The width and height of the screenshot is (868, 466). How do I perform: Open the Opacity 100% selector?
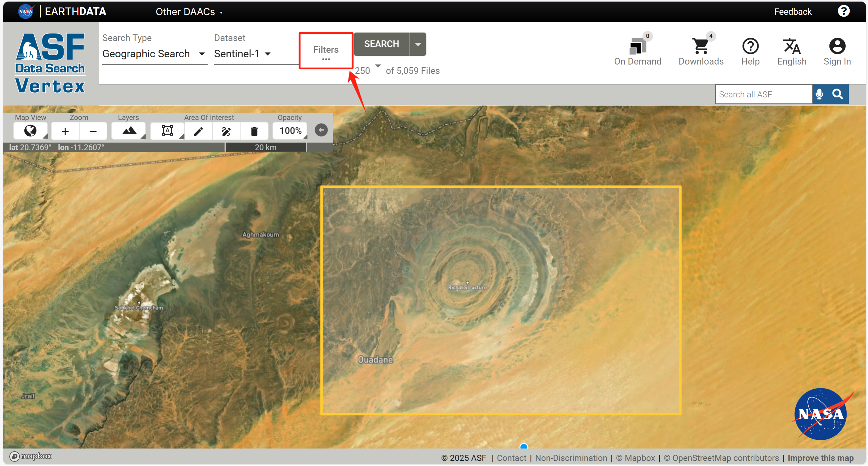pos(290,131)
